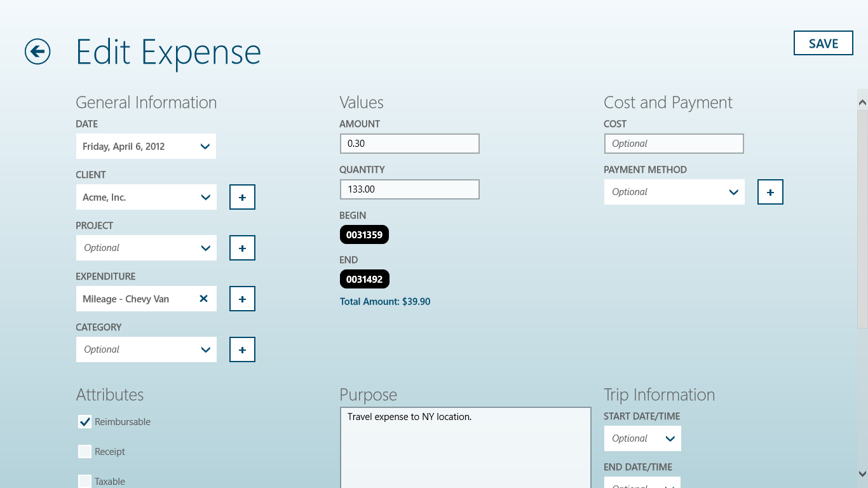
Task: Click the scrollbar down arrow
Action: [x=862, y=473]
